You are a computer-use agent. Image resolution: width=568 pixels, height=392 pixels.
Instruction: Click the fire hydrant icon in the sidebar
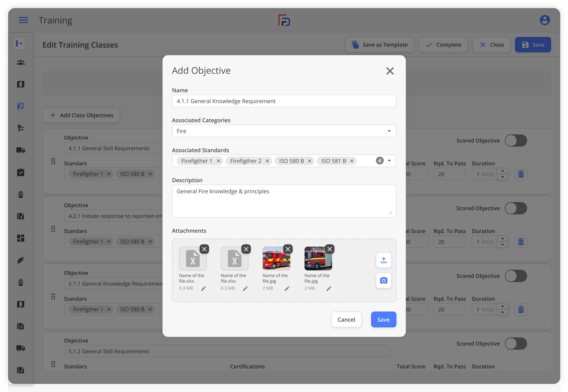20,194
